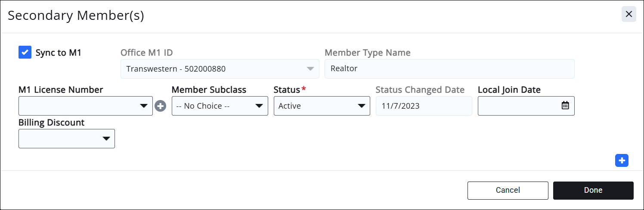
Task: Close the Secondary Member(s) dialog with X
Action: pos(629,14)
